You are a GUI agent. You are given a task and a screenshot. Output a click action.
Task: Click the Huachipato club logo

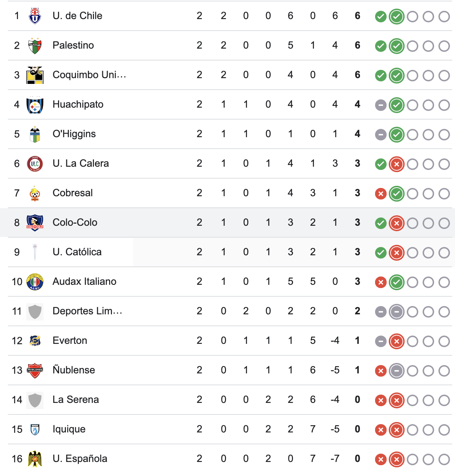point(35,105)
